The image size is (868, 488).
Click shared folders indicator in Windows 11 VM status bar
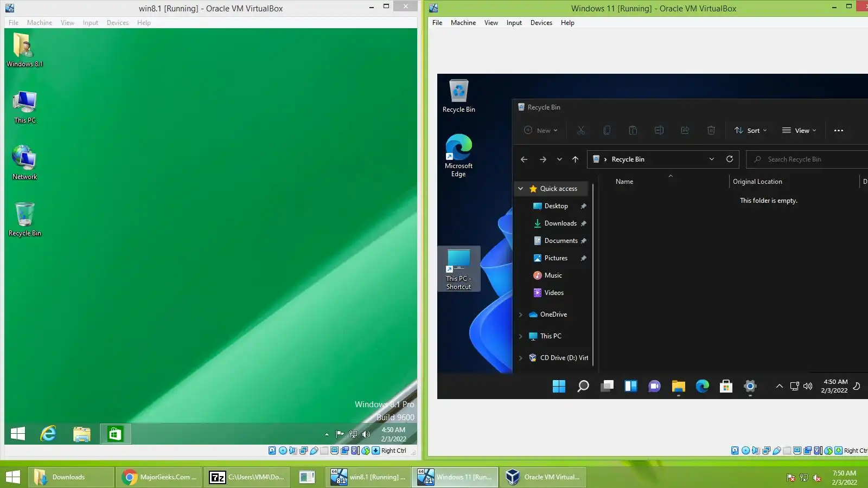coord(787,451)
